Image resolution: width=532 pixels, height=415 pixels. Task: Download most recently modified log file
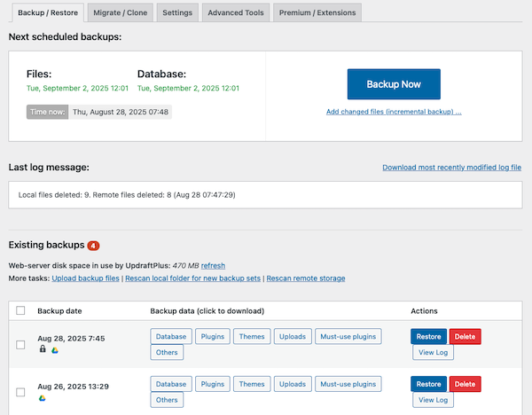pyautogui.click(x=451, y=167)
